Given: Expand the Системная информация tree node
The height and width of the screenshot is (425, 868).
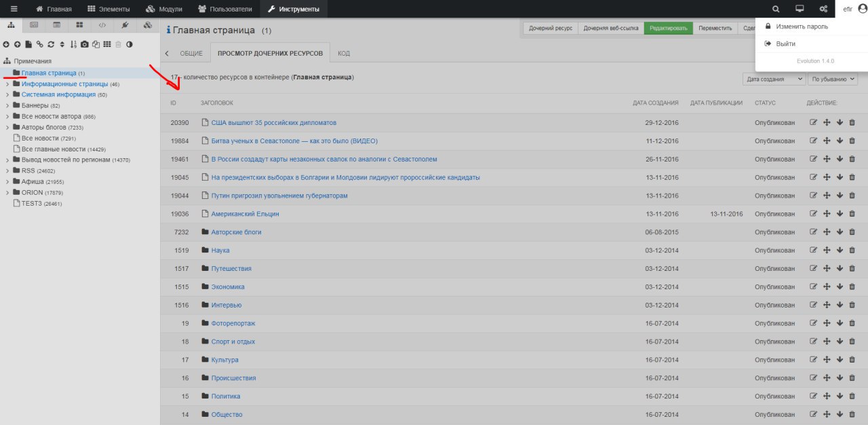Looking at the screenshot, I should tap(7, 95).
